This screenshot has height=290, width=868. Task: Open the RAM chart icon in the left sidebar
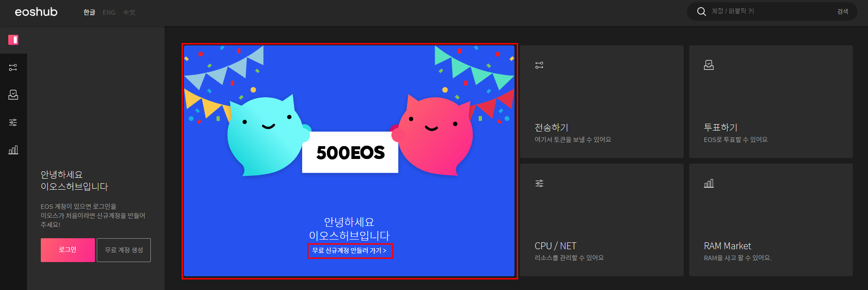(x=13, y=150)
